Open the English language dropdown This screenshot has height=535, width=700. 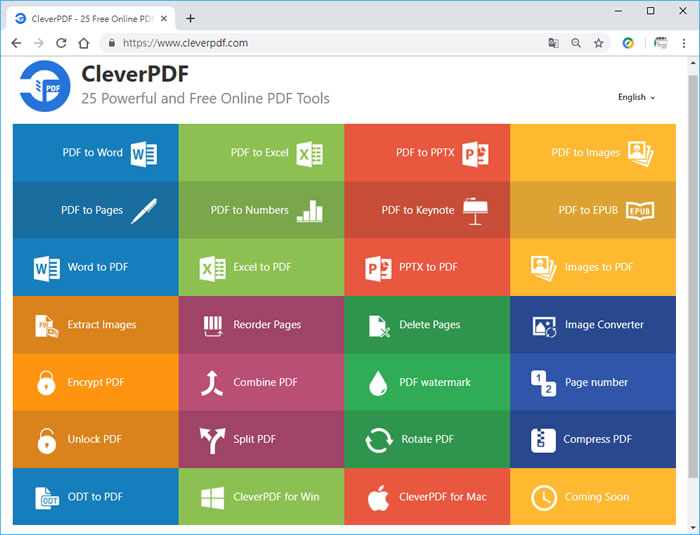[x=636, y=97]
